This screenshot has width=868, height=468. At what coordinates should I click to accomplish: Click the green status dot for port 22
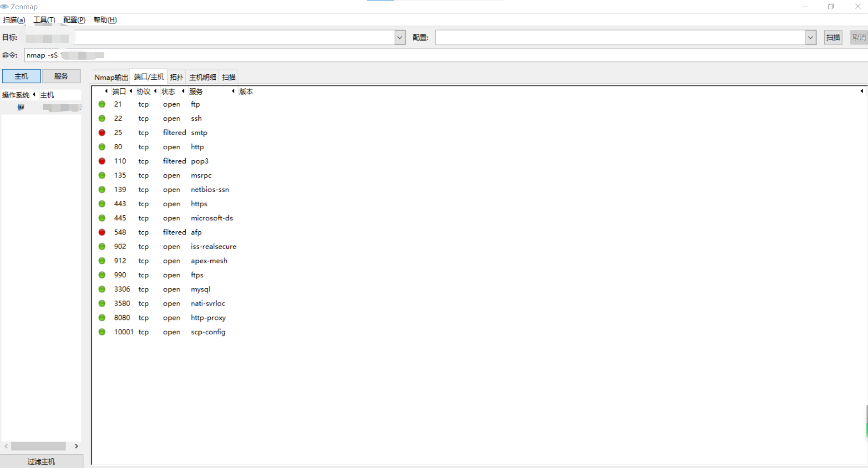tap(102, 118)
